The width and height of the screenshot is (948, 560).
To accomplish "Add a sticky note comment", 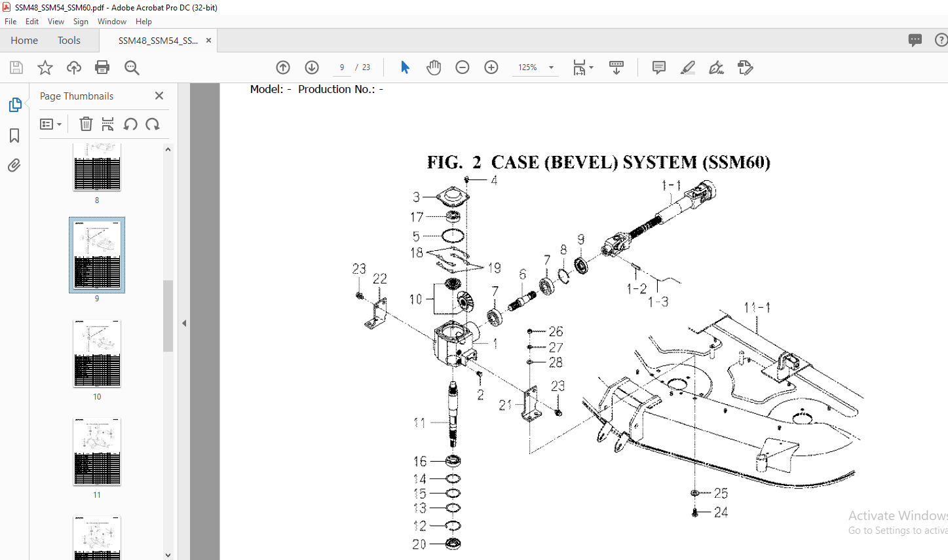I will click(x=659, y=67).
